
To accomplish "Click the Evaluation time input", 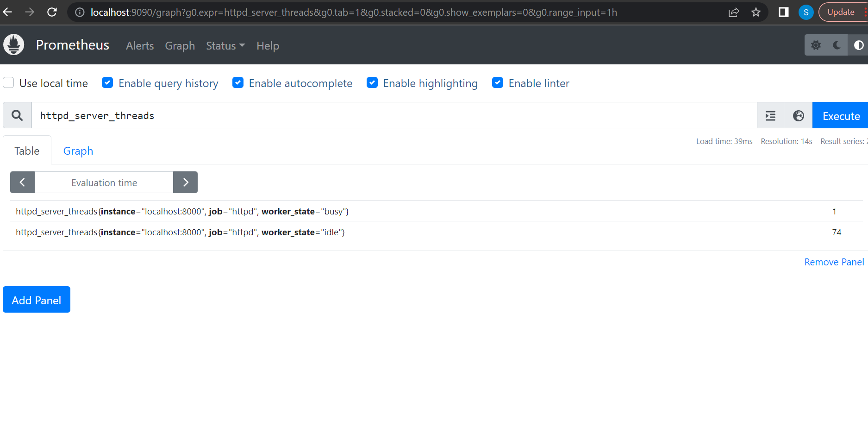I will [104, 182].
